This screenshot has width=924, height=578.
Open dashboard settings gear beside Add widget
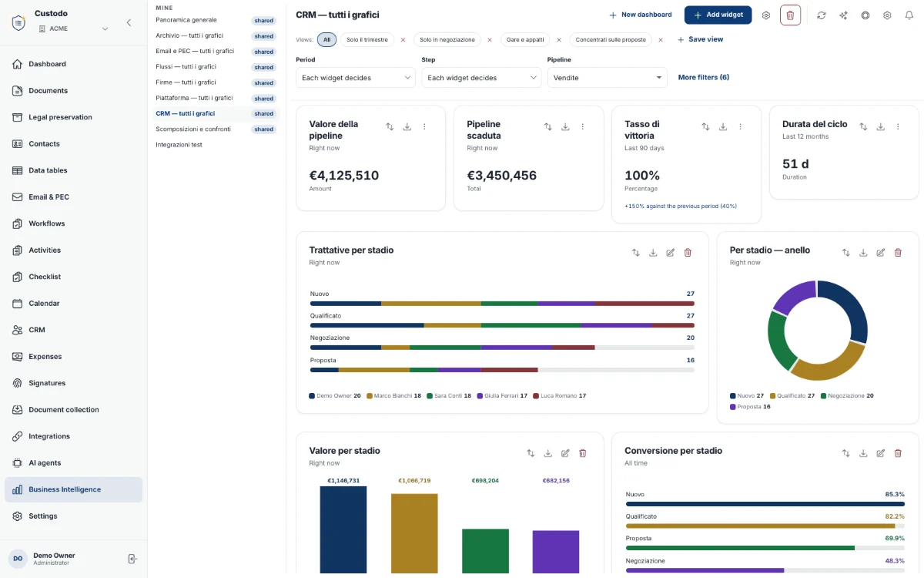[765, 15]
